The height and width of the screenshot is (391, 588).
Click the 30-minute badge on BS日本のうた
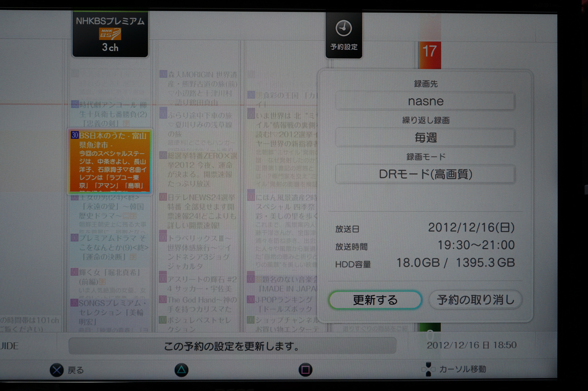[x=74, y=135]
